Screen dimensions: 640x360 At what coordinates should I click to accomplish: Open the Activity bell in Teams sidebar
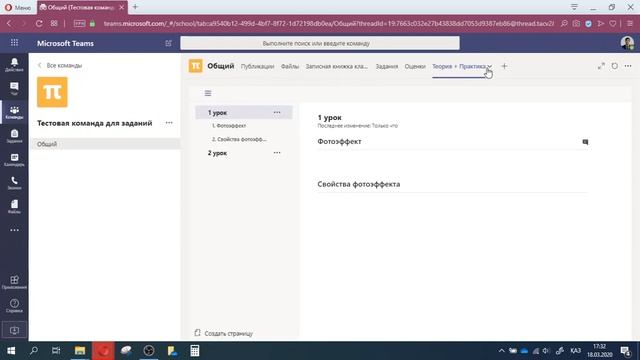click(x=14, y=64)
